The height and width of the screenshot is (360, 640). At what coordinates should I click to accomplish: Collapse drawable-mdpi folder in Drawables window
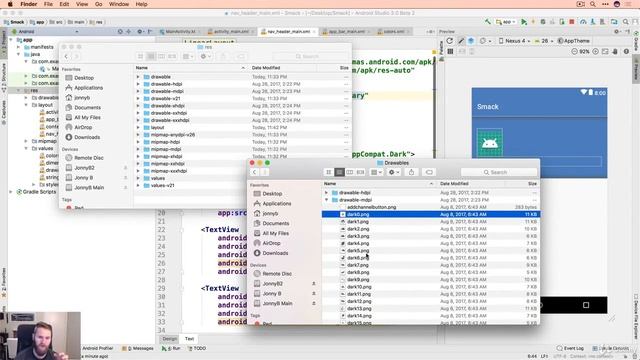pyautogui.click(x=326, y=200)
